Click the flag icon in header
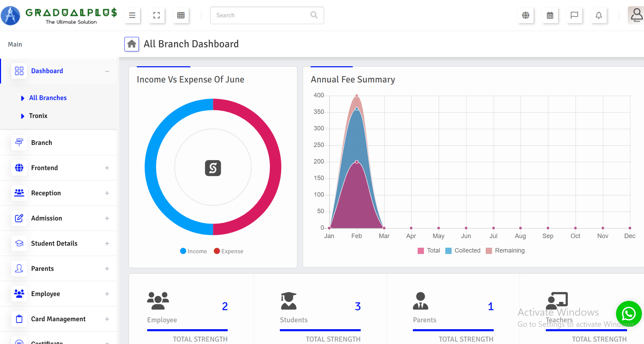This screenshot has height=344, width=644. point(574,15)
